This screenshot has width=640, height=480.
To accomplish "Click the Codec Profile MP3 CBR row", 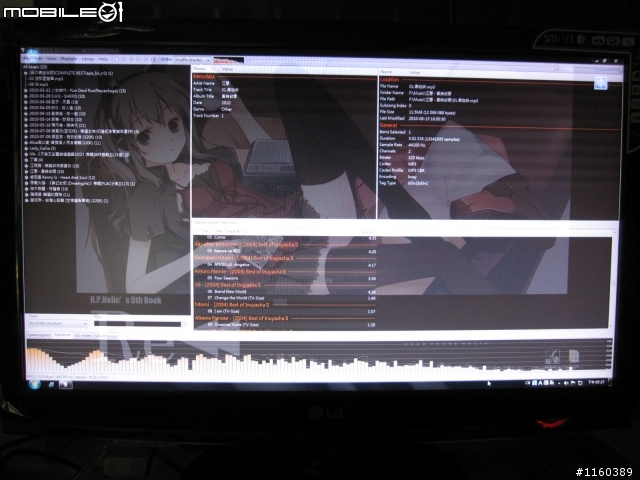I will pyautogui.click(x=499, y=170).
